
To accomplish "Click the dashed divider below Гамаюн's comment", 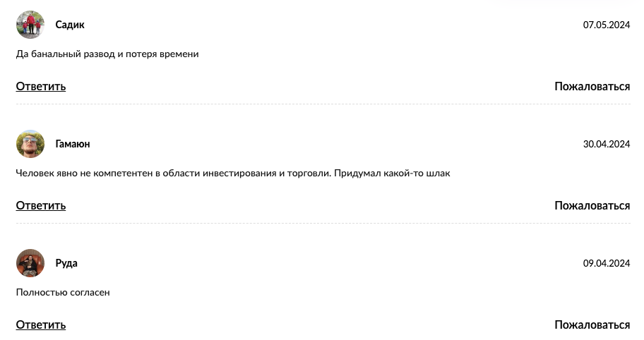I will coord(323,224).
